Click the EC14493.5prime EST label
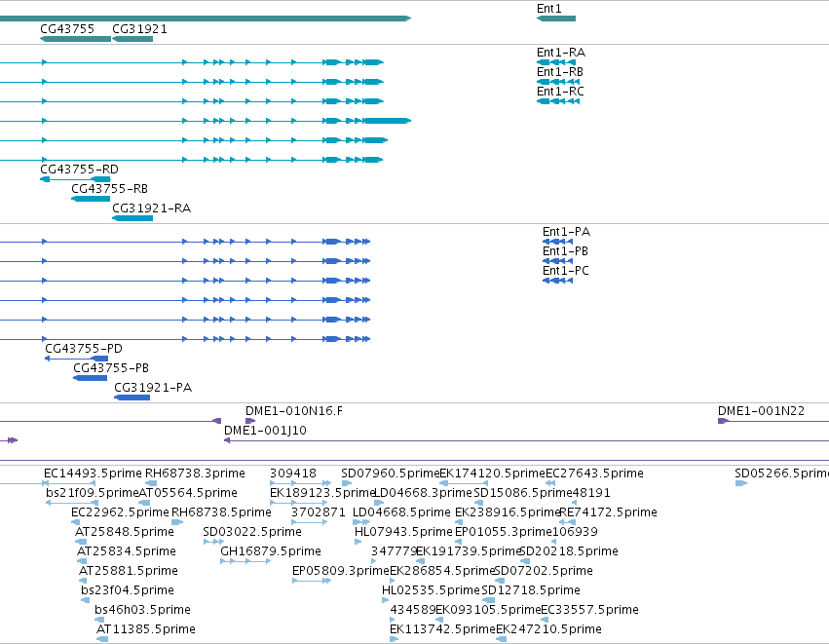Image resolution: width=829 pixels, height=644 pixels. 94,474
